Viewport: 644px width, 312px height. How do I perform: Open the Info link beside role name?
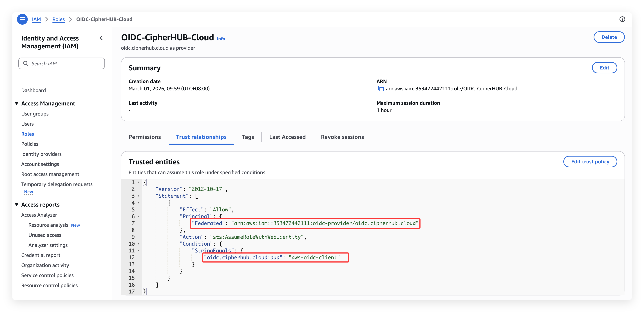click(x=221, y=39)
